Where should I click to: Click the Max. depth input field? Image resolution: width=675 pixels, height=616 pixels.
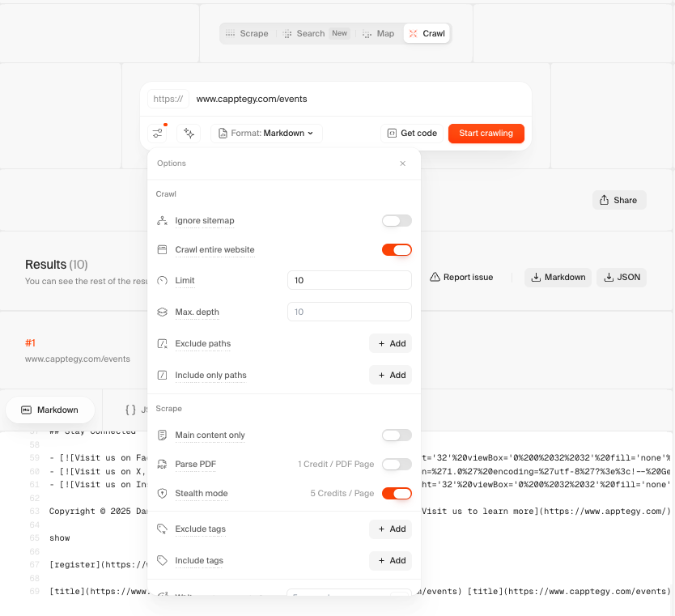click(x=349, y=312)
